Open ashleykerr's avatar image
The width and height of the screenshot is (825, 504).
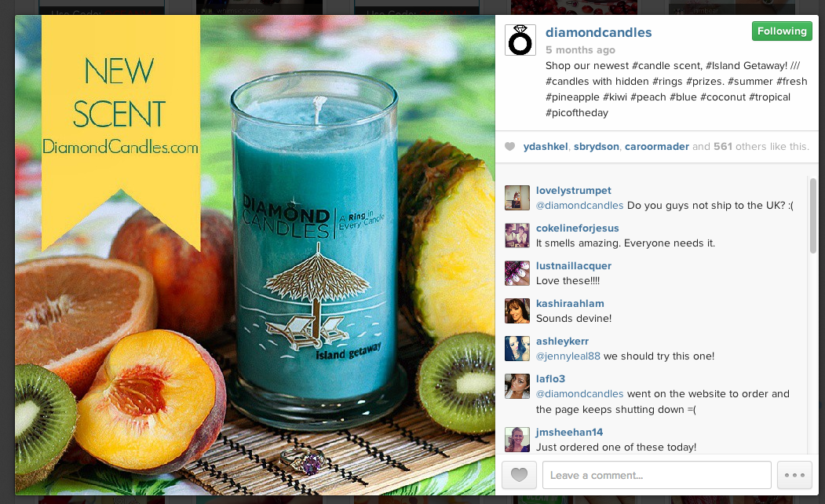517,349
